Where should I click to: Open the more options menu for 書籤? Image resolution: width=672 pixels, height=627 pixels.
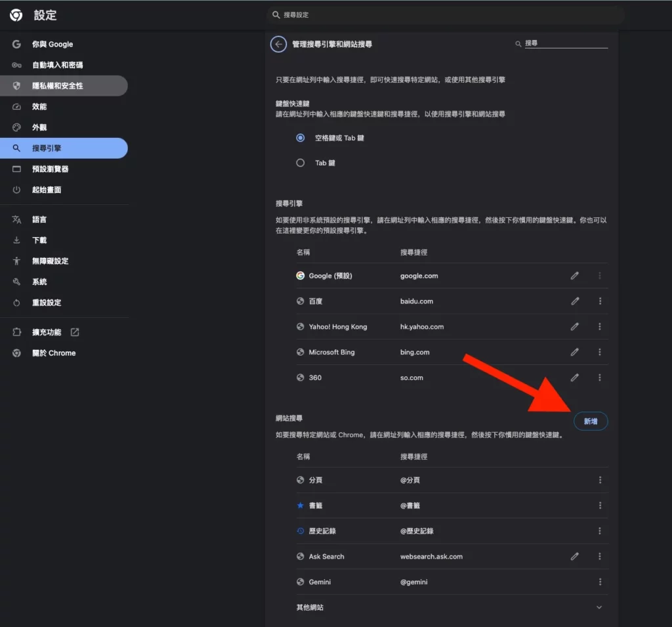point(600,506)
